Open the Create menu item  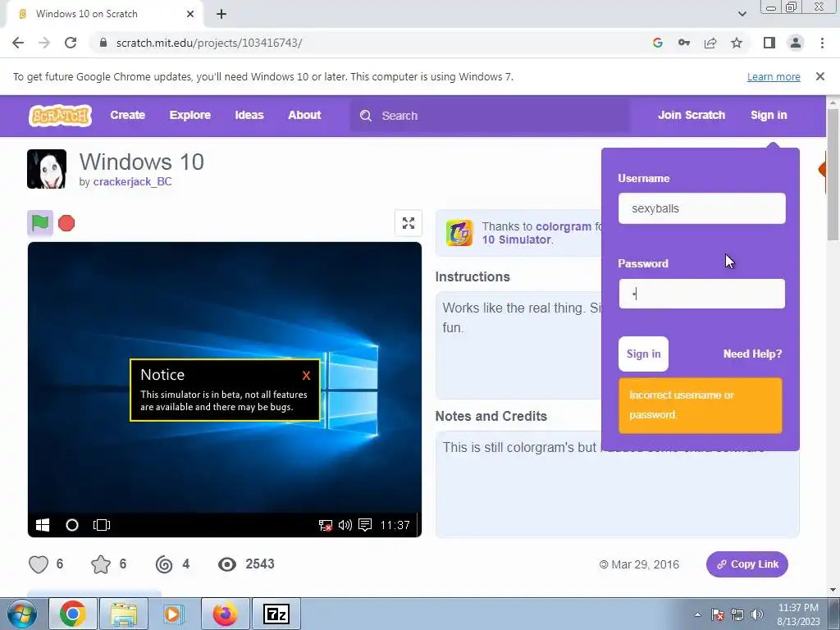(x=127, y=115)
